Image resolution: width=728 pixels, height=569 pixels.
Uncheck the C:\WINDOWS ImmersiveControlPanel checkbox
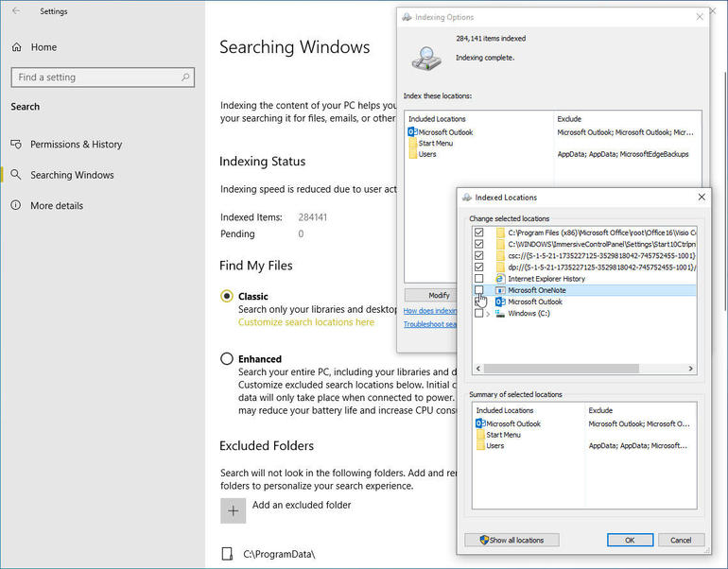coord(479,244)
